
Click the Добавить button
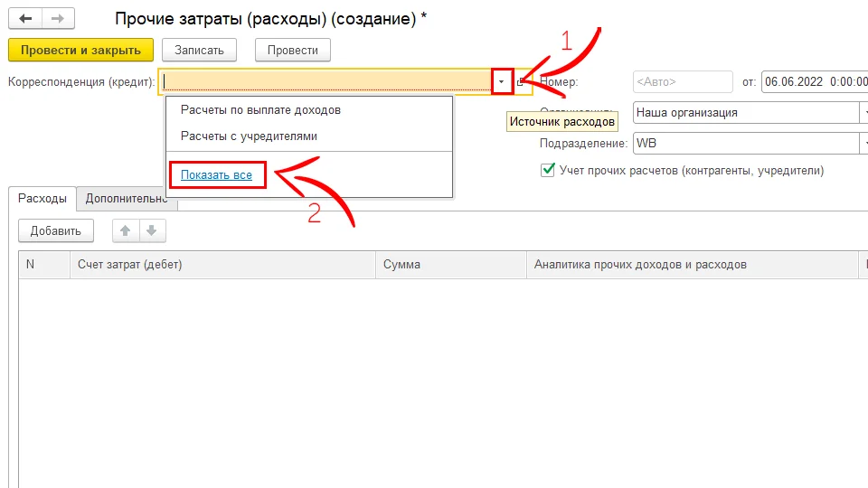56,230
